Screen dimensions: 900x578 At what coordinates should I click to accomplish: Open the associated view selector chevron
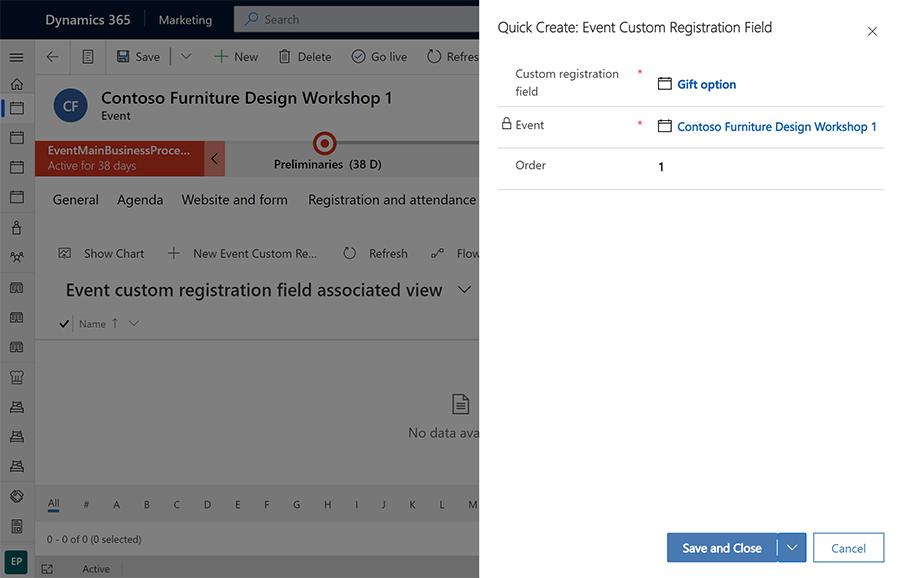pyautogui.click(x=463, y=290)
